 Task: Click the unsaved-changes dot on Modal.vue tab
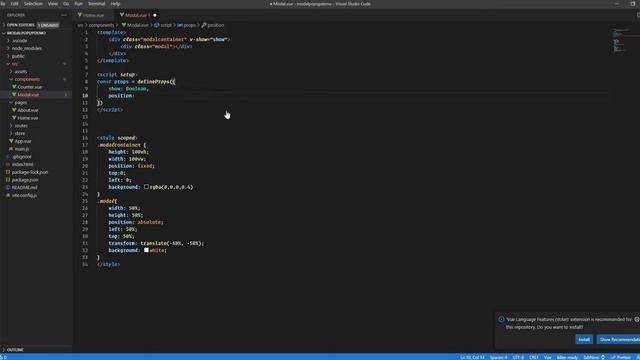[155, 15]
